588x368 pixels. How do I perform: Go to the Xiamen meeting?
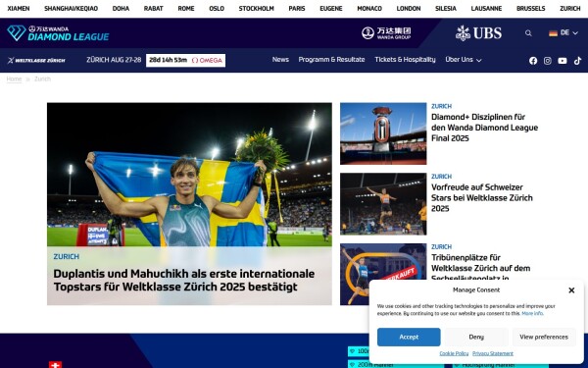coord(19,8)
